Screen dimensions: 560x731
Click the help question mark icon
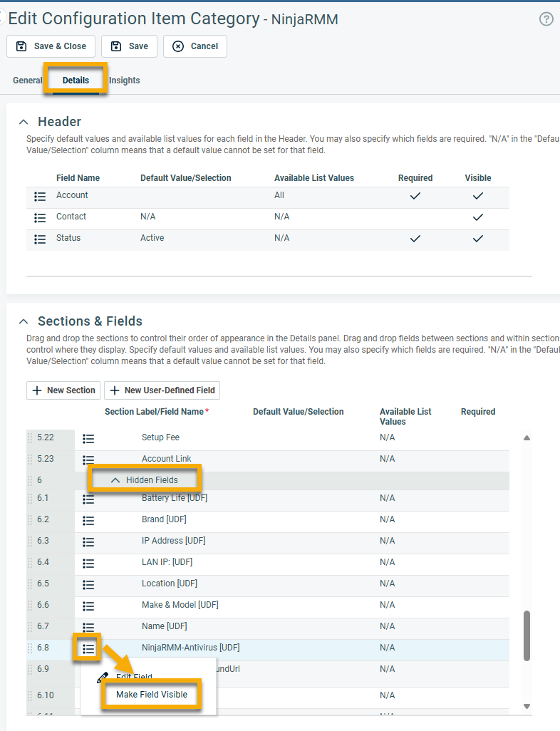[546, 19]
